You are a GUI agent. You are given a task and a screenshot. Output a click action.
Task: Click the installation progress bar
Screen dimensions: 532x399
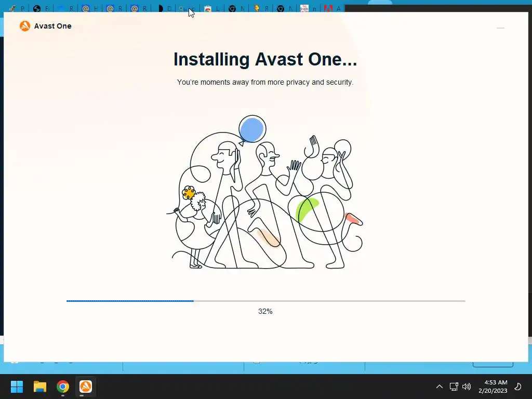click(x=265, y=301)
